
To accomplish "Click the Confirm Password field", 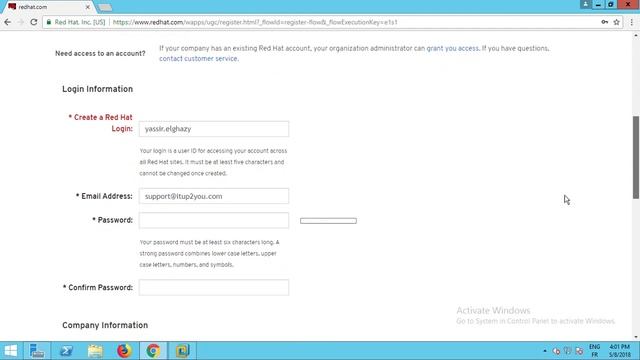I will (x=213, y=288).
